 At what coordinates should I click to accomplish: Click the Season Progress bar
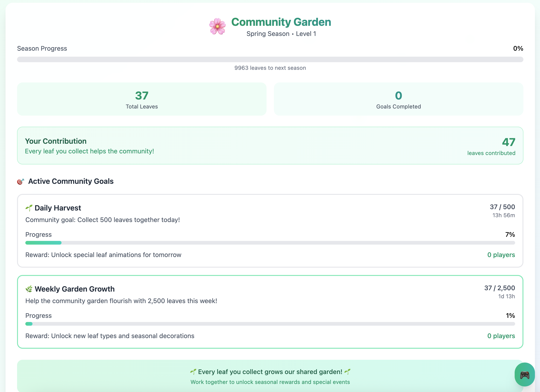click(270, 59)
